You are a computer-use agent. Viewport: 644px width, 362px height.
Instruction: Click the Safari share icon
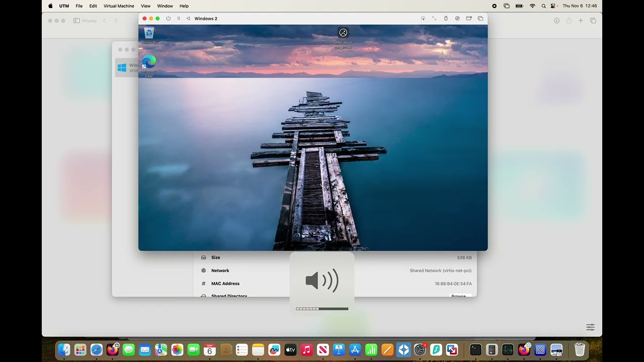[x=569, y=21]
